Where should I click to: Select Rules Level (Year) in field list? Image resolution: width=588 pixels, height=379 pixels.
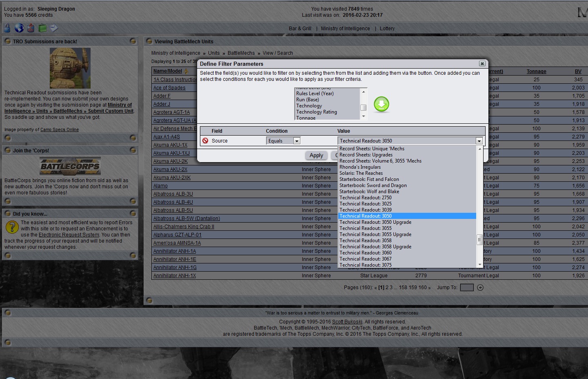click(x=315, y=94)
